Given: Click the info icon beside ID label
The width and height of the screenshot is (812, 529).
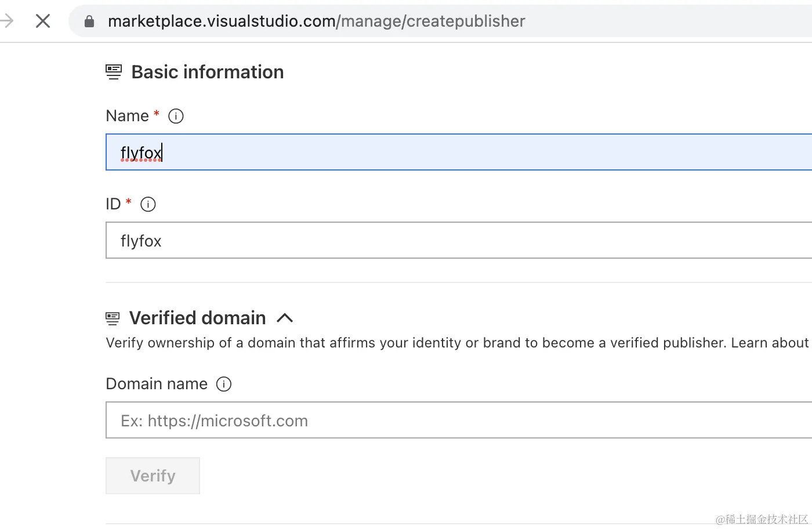Looking at the screenshot, I should (148, 204).
